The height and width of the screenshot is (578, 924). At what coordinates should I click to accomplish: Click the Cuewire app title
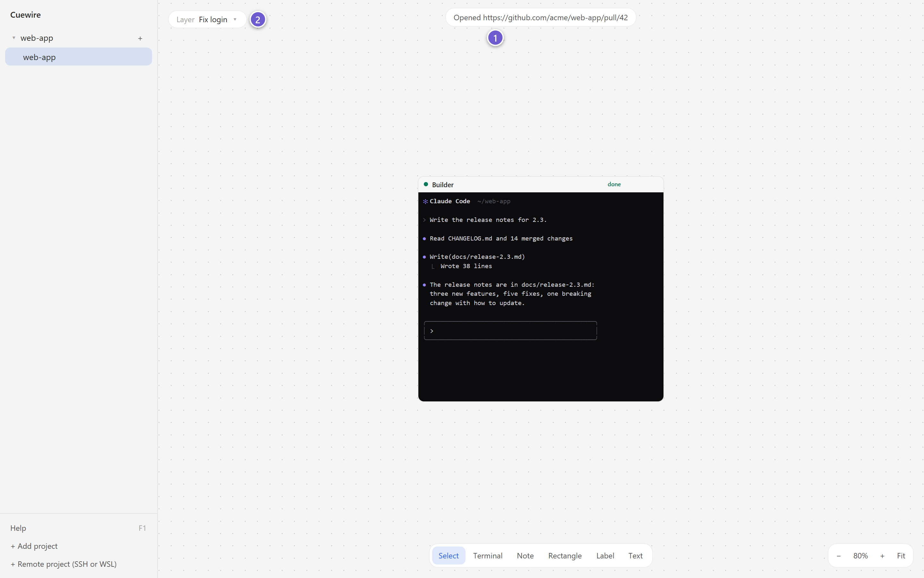[25, 14]
